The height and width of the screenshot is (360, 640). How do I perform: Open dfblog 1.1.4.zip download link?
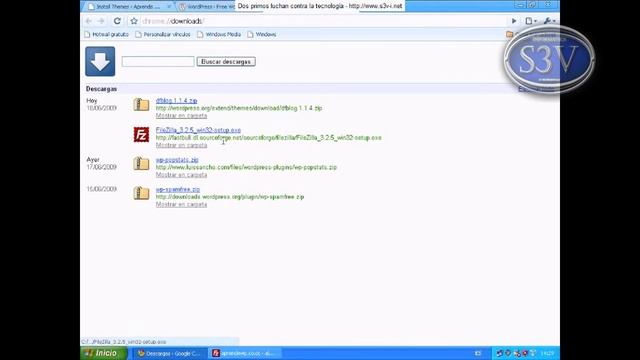pyautogui.click(x=176, y=100)
